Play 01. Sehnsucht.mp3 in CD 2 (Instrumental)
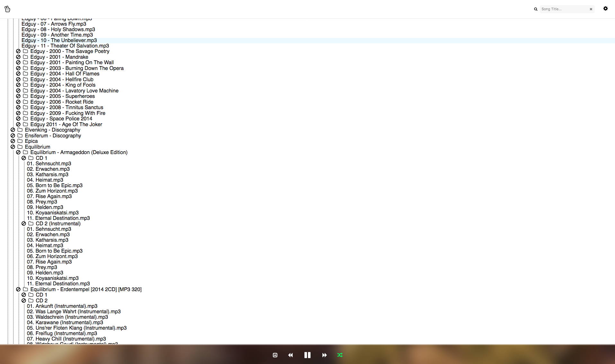This screenshot has height=364, width=615. point(49,229)
